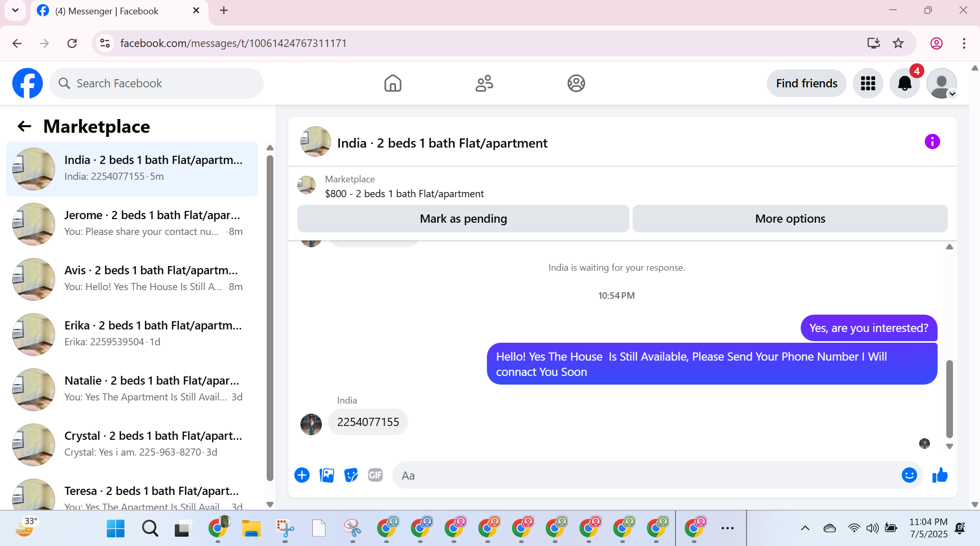Go to Facebook Home
The width and height of the screenshot is (980, 546).
pyautogui.click(x=392, y=83)
